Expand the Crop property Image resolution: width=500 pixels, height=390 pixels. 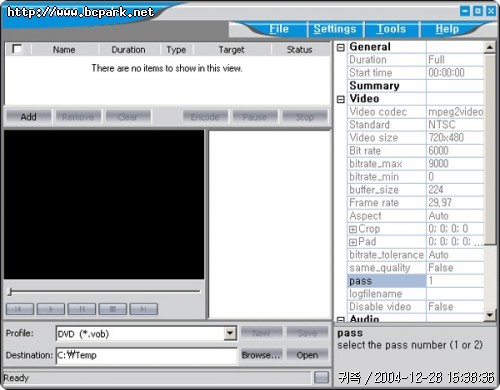[353, 229]
